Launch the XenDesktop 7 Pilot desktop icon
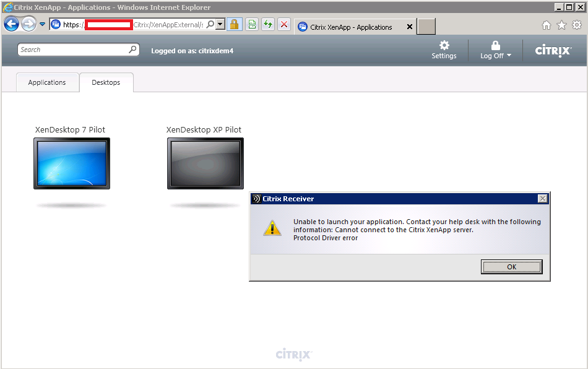 (x=72, y=163)
